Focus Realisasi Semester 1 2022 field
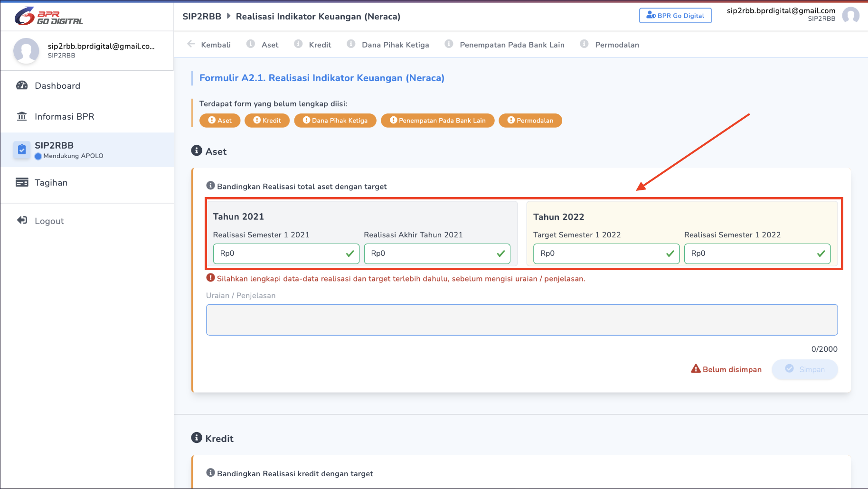 pos(757,254)
